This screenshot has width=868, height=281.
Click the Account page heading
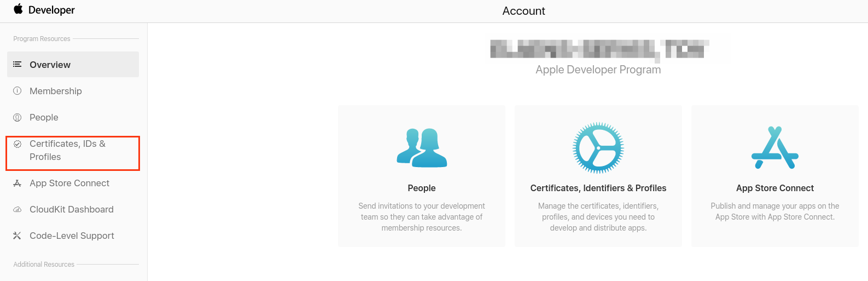(x=524, y=11)
